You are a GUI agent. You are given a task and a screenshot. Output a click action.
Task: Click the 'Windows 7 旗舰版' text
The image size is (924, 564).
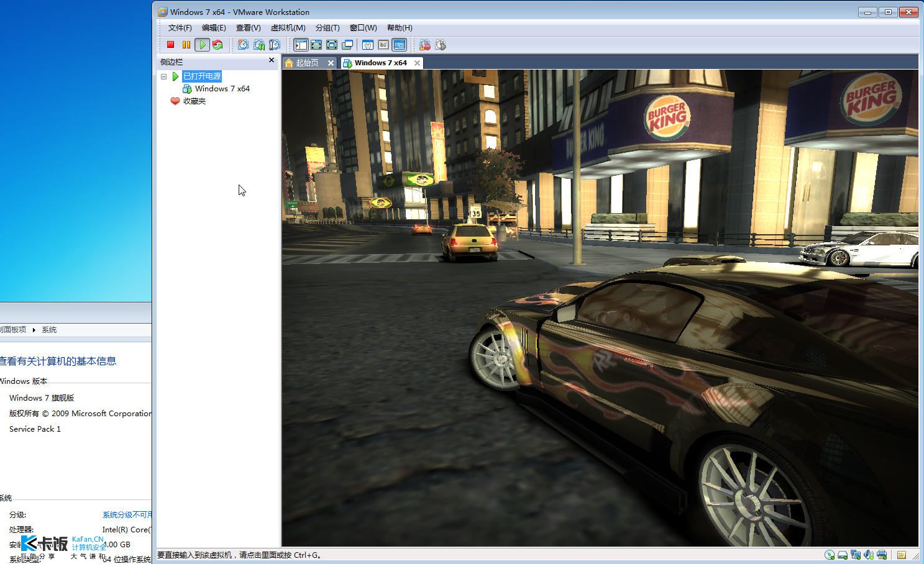pyautogui.click(x=42, y=398)
